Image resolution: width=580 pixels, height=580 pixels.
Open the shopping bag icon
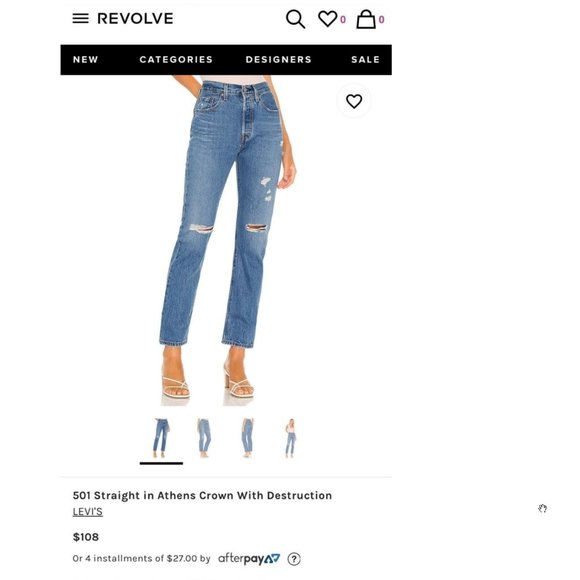coord(366,19)
